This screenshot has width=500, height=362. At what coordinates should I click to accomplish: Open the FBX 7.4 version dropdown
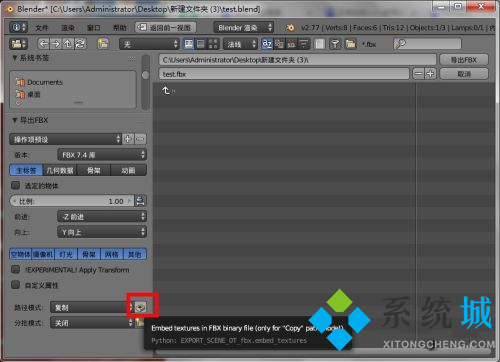(102, 155)
